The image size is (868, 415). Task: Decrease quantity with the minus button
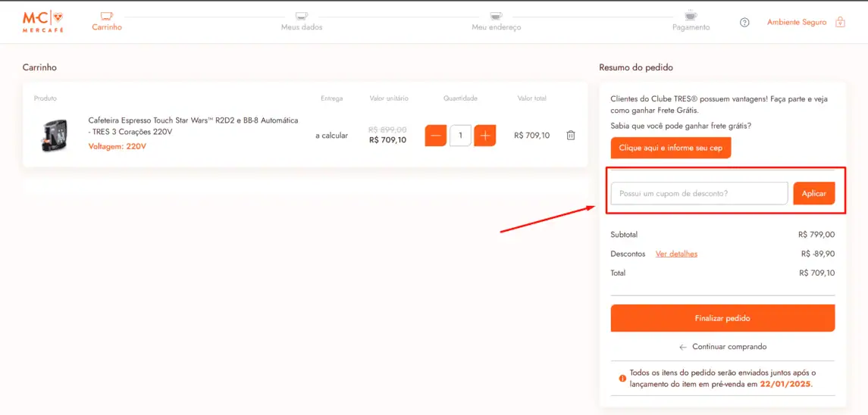436,136
